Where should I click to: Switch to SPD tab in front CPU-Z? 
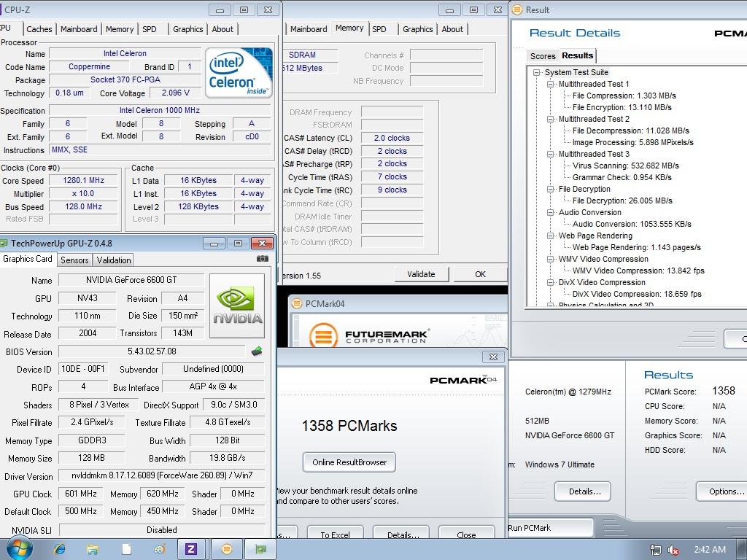(150, 29)
